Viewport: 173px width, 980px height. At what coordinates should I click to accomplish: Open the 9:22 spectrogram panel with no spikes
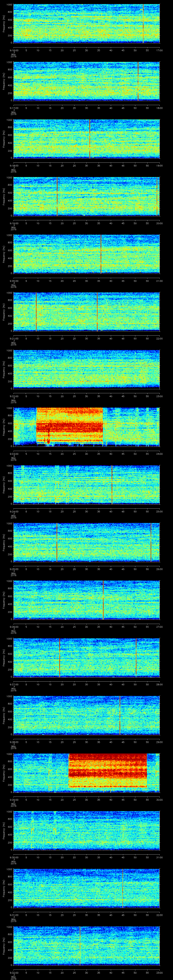[87, 369]
